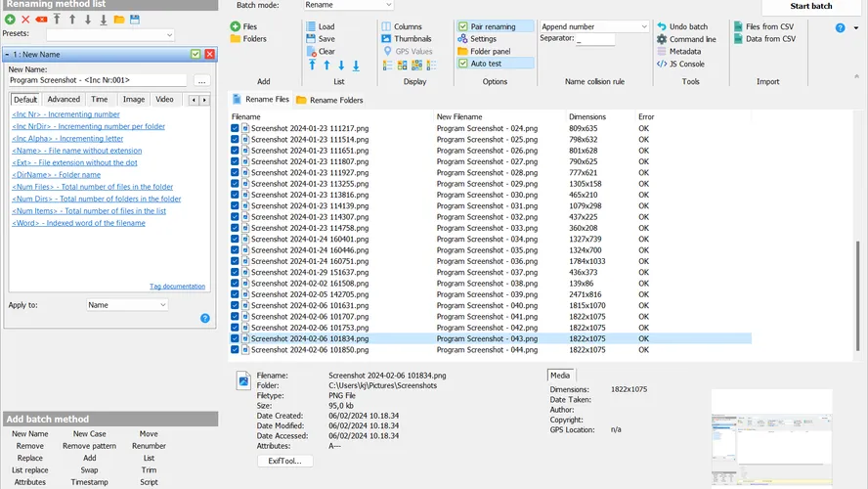Image resolution: width=868 pixels, height=489 pixels.
Task: Collapse the 1 : New Name method
Action: coord(7,54)
